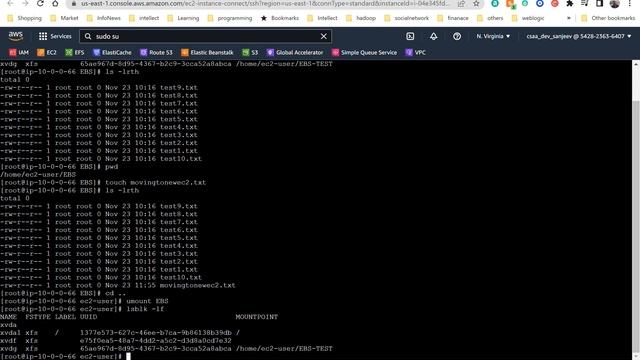Image resolution: width=640 pixels, height=360 pixels.
Task: Open the AWS CloudShell icon
Action: pyautogui.click(x=410, y=36)
